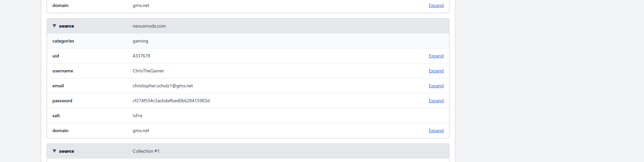Image resolution: width=644 pixels, height=162 pixels.
Task: Collapse the nexusmods.com source triangle
Action: coord(54,26)
